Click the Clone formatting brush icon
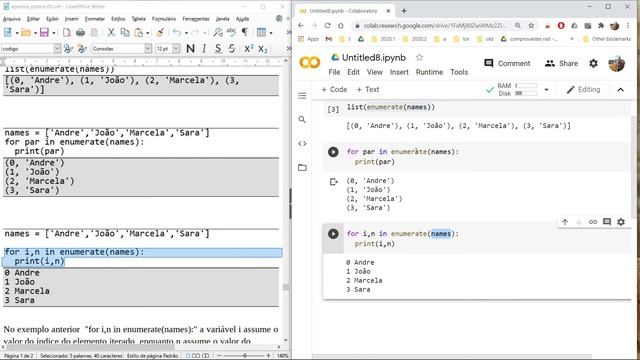The height and width of the screenshot is (360, 640). pyautogui.click(x=160, y=32)
